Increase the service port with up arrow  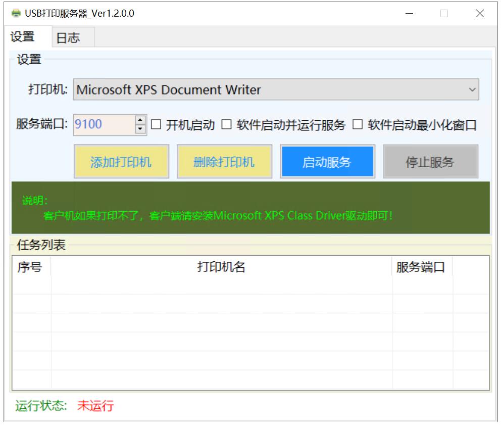pyautogui.click(x=141, y=120)
